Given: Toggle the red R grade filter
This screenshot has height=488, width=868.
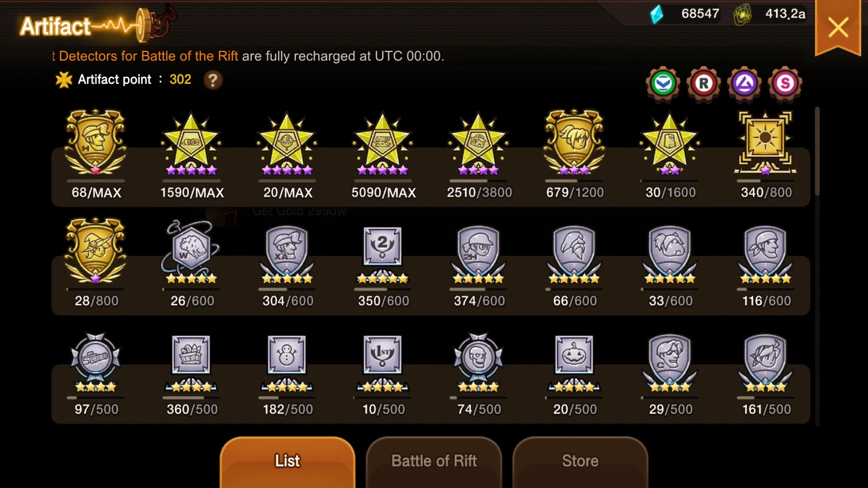Looking at the screenshot, I should (704, 84).
